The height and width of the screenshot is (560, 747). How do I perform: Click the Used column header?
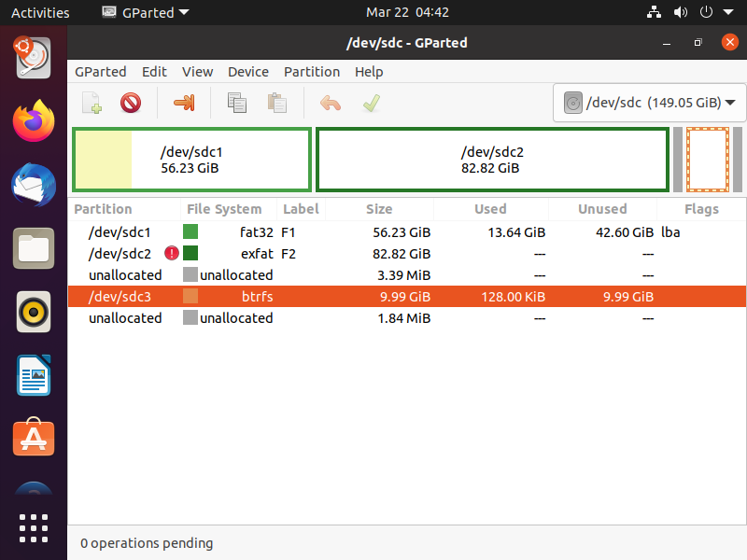click(x=490, y=209)
